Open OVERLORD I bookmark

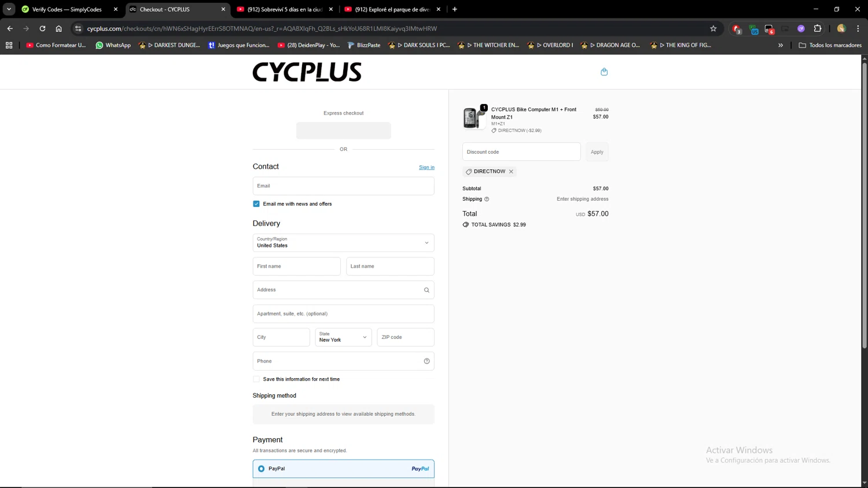tap(550, 45)
